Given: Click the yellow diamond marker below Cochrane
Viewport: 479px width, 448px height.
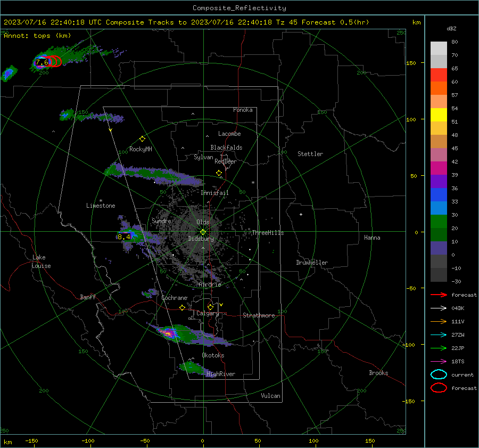Looking at the screenshot, I should [x=182, y=307].
